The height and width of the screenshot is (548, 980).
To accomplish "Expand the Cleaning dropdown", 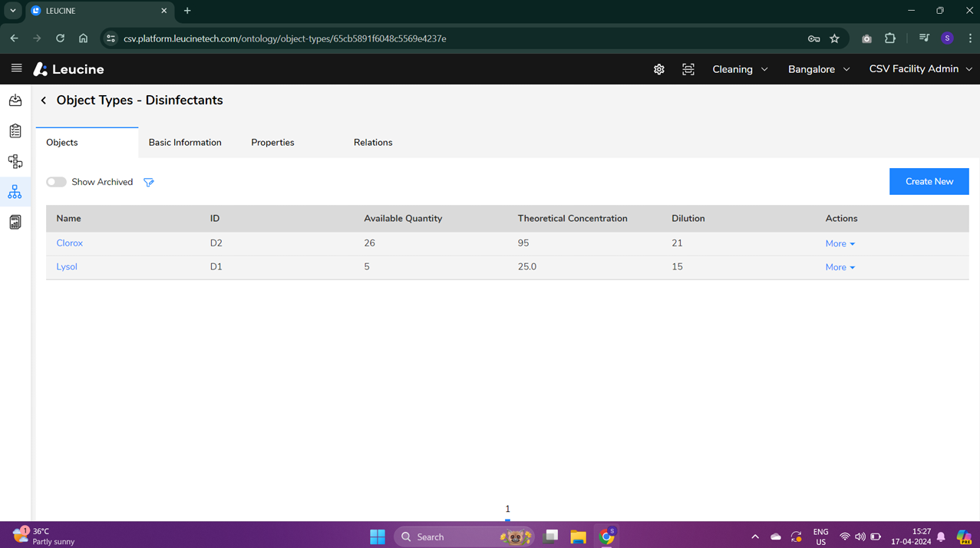I will click(x=740, y=69).
